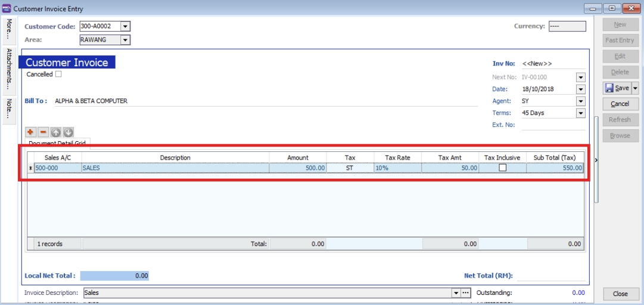Remove detail row with minus icon
Image resolution: width=644 pixels, height=305 pixels.
pos(43,132)
